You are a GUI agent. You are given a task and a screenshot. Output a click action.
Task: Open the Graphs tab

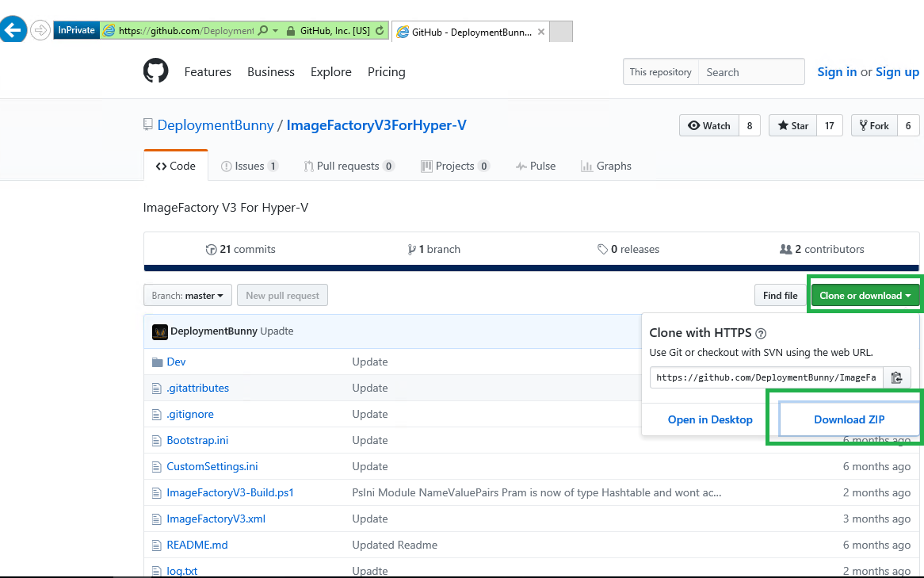(605, 167)
